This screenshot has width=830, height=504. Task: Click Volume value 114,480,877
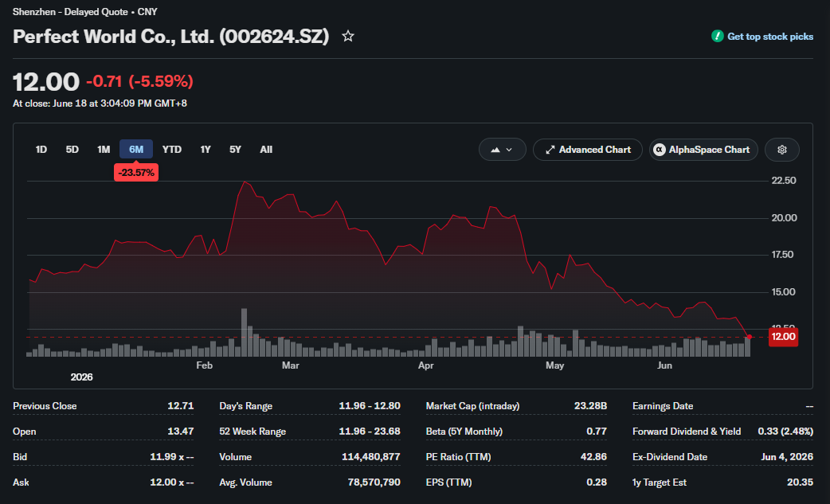click(x=370, y=457)
